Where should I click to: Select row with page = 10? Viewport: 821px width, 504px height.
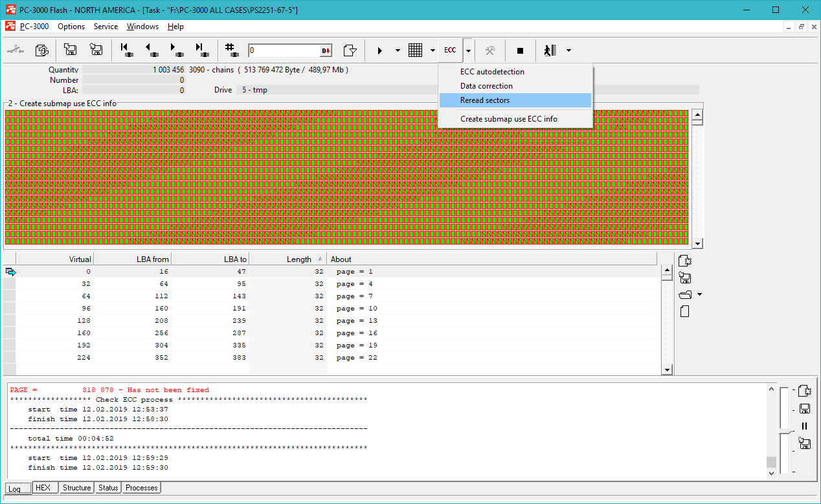coord(332,309)
